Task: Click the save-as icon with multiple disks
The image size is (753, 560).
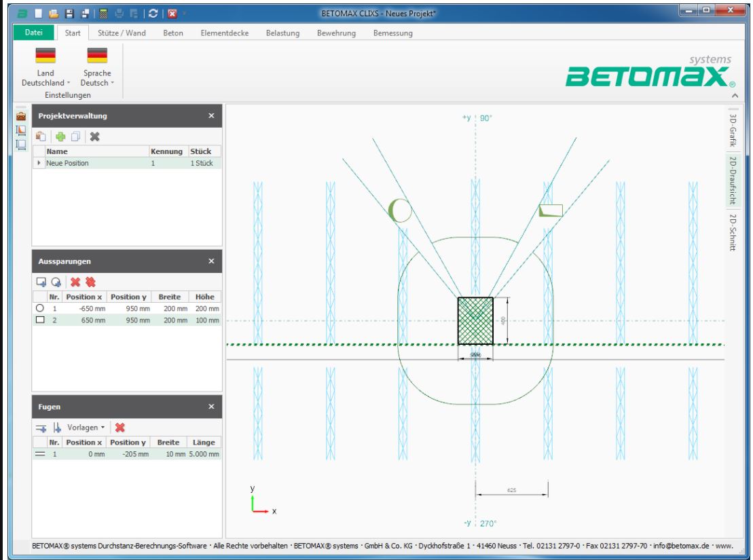Action: point(84,14)
